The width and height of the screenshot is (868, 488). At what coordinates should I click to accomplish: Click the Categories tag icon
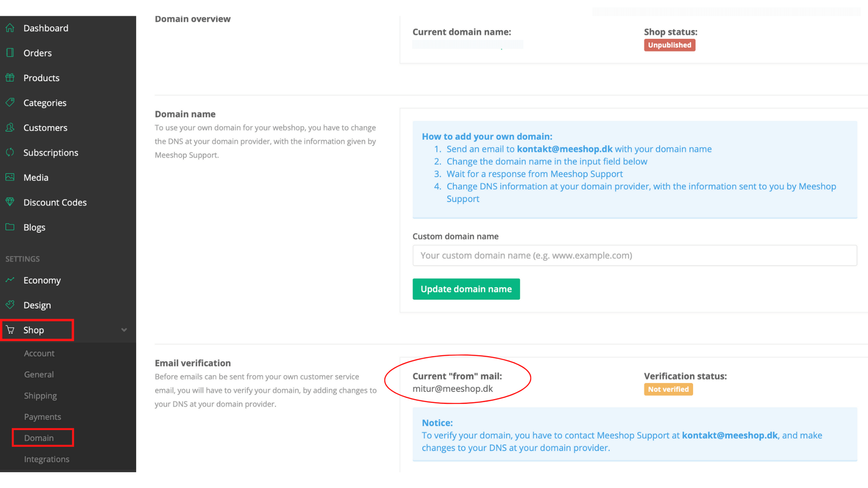(10, 103)
